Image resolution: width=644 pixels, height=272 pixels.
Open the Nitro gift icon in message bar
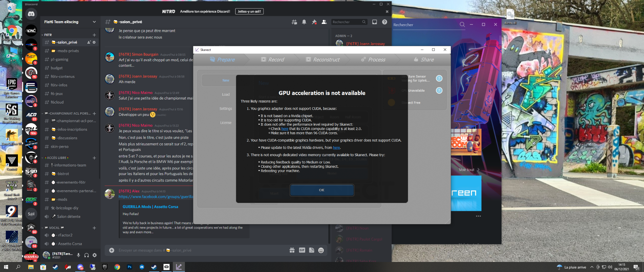(292, 250)
